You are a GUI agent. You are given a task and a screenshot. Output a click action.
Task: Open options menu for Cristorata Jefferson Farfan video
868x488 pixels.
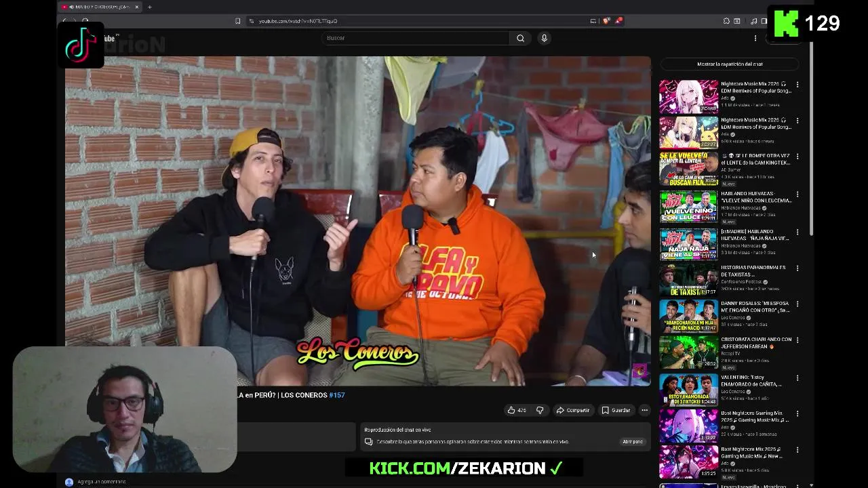(x=797, y=341)
